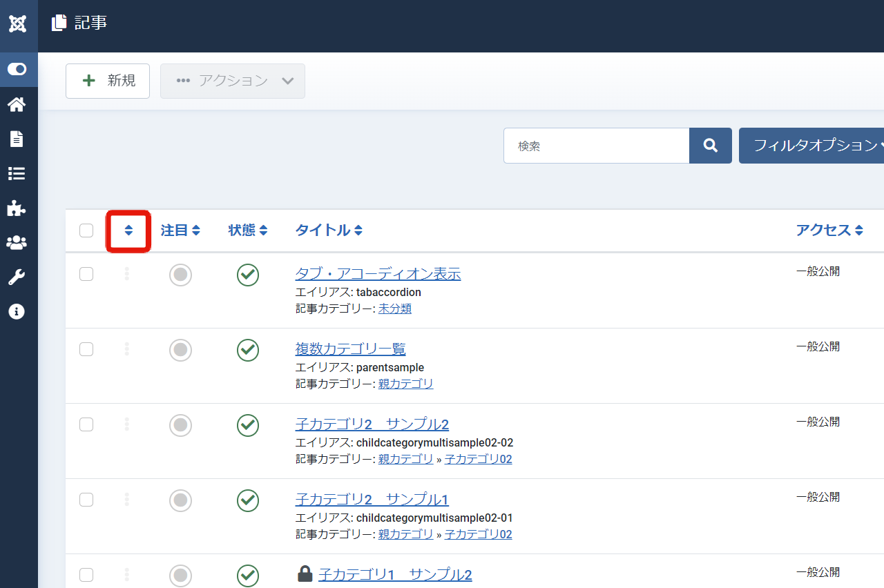Open the アクション dropdown
Screen dimensions: 884x588
point(233,81)
